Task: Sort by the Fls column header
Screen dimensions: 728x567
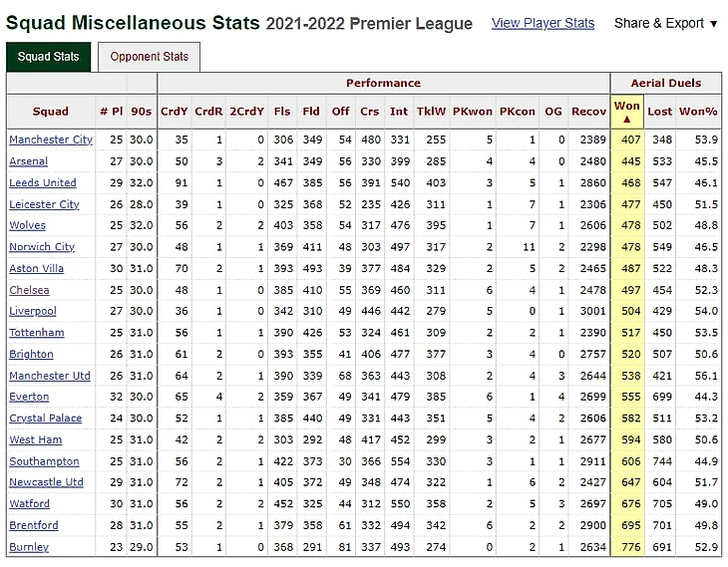Action: pyautogui.click(x=282, y=112)
